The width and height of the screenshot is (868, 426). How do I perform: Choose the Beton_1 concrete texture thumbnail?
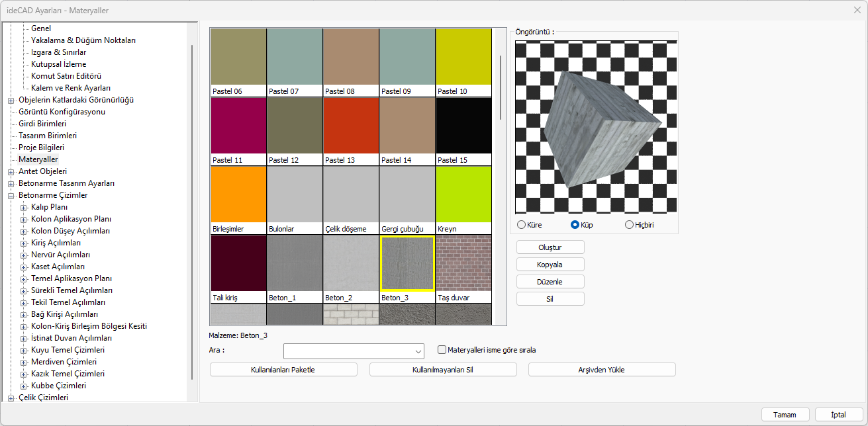[x=295, y=263]
